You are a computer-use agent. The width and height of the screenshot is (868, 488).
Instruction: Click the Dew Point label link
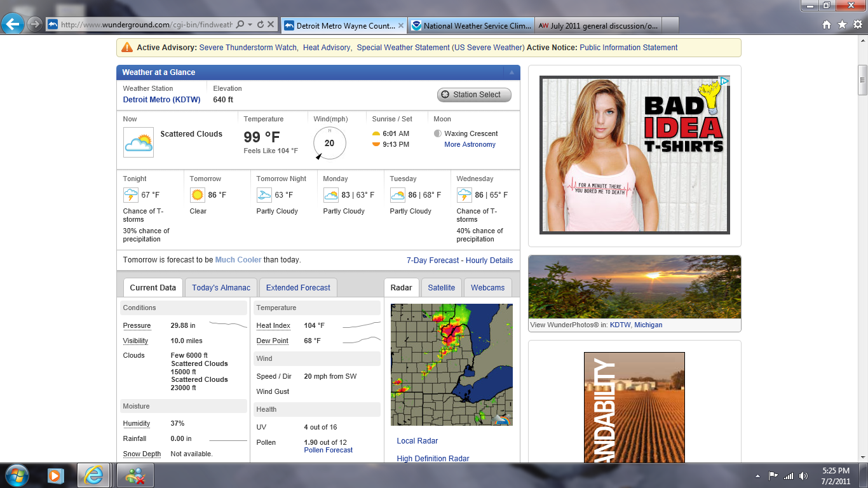(273, 341)
